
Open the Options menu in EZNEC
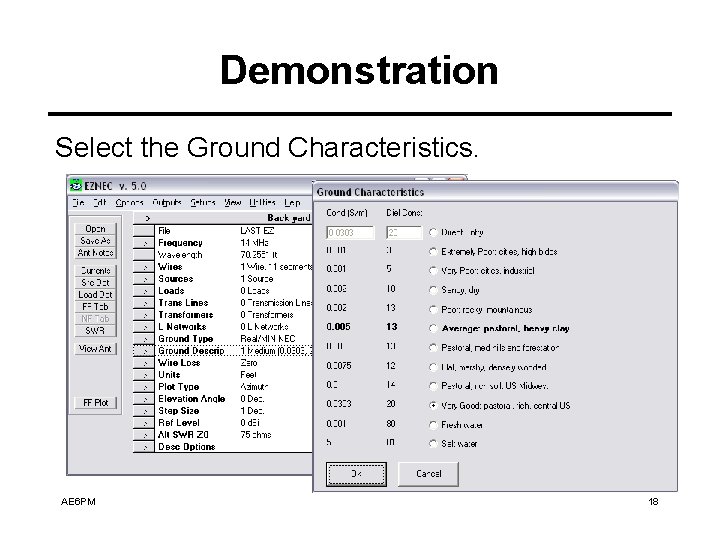[x=129, y=202]
